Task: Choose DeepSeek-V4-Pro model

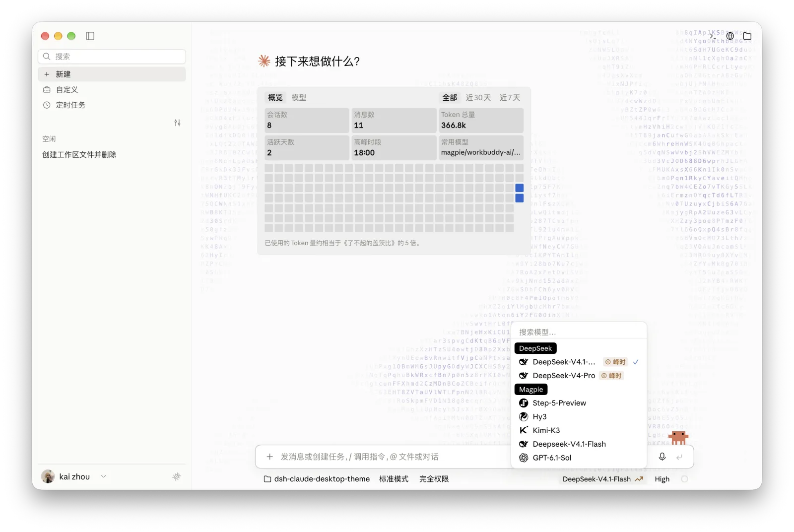Action: click(x=579, y=376)
